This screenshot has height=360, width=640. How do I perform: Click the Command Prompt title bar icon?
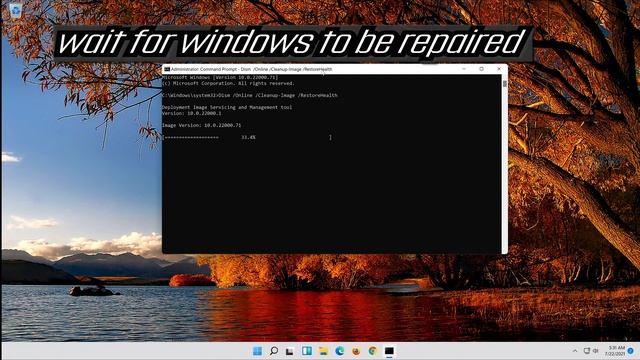point(167,69)
